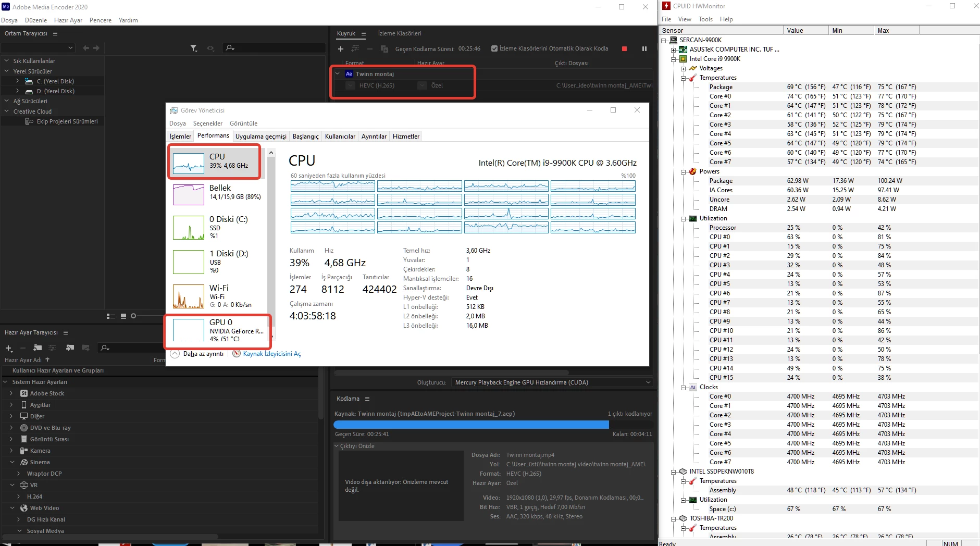
Task: Toggle İzleme Klasörlerini Otomatik Olarak Kodla checkbox
Action: pos(494,48)
